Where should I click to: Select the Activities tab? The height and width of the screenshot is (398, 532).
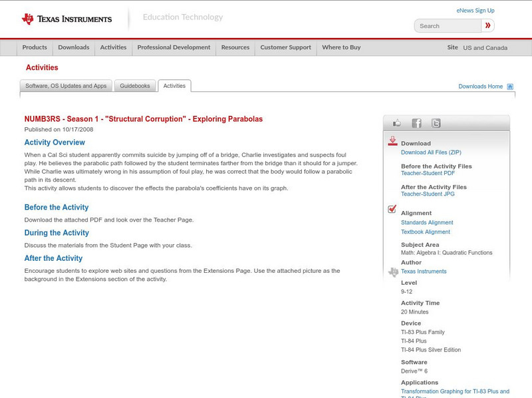174,86
